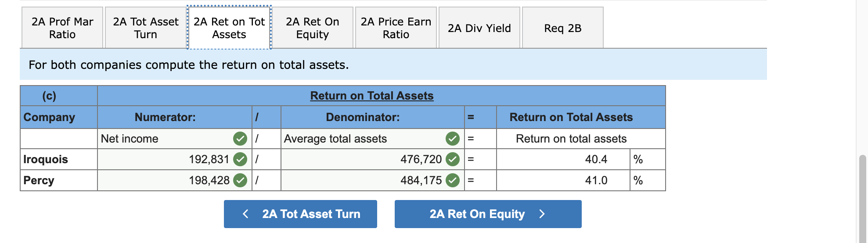Open the Req 2B tab

[563, 28]
